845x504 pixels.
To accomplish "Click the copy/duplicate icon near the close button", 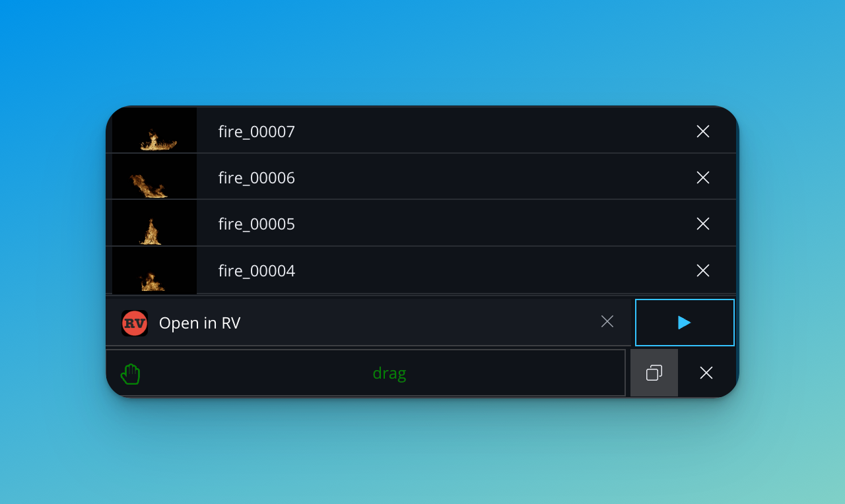I will (654, 373).
